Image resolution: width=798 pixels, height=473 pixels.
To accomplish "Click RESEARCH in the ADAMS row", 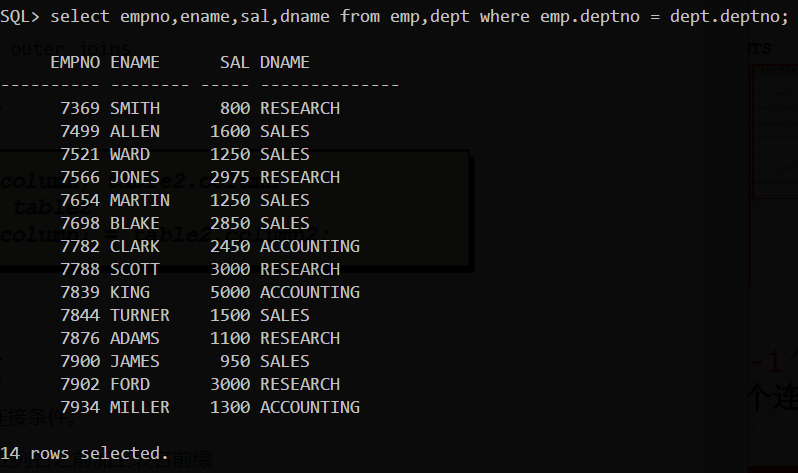I will tap(300, 338).
